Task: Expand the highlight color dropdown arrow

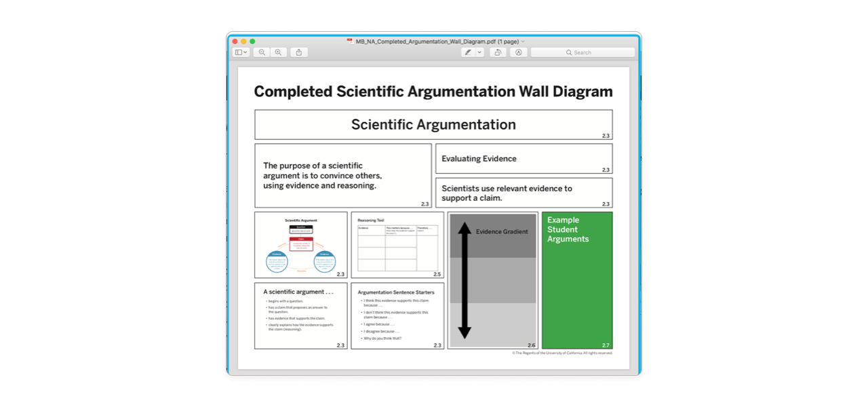Action: click(479, 52)
